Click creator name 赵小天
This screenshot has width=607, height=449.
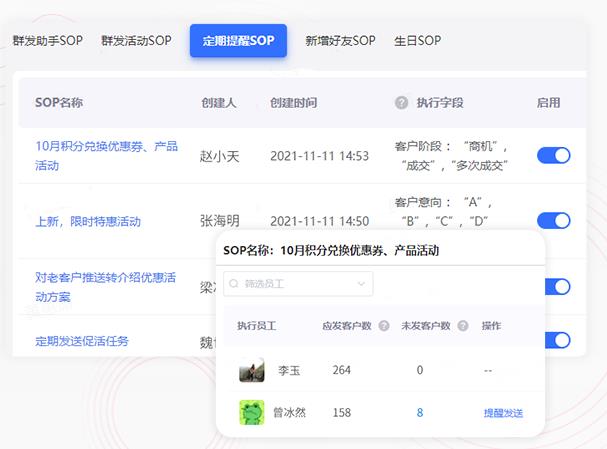click(219, 156)
